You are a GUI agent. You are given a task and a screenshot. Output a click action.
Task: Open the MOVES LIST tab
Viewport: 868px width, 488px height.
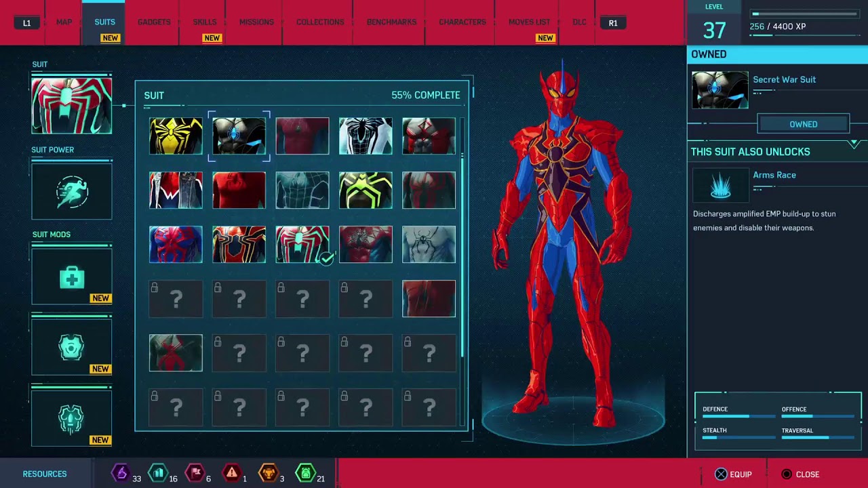530,22
